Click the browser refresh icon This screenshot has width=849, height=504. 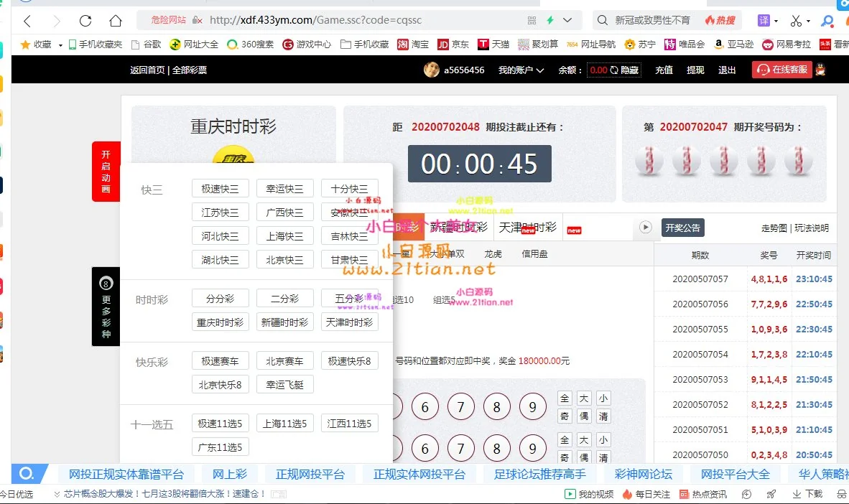tap(85, 21)
